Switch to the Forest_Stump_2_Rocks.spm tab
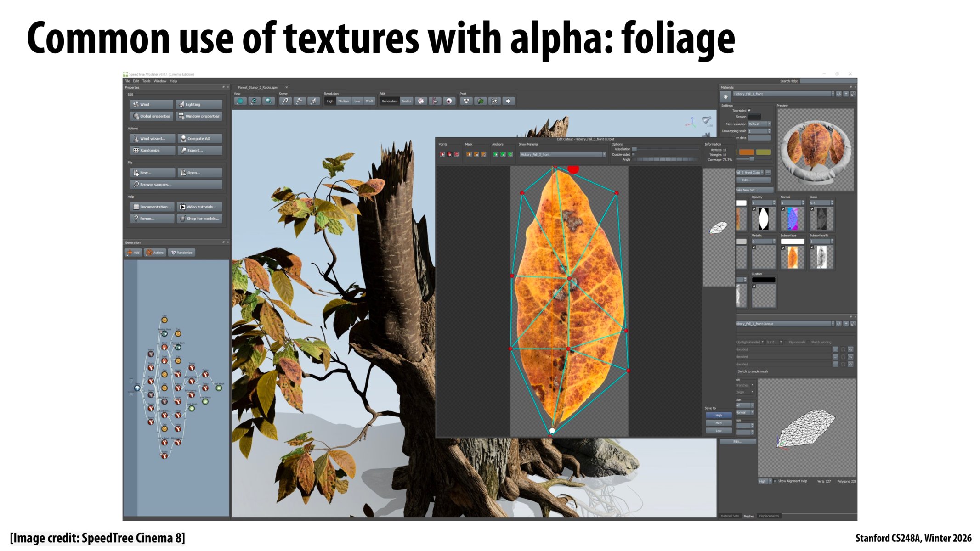 258,87
